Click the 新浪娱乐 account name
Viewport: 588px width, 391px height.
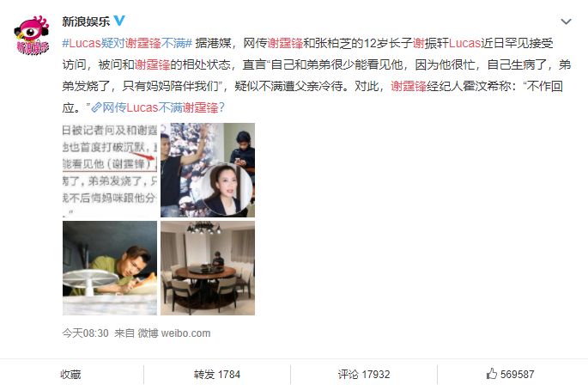click(86, 21)
